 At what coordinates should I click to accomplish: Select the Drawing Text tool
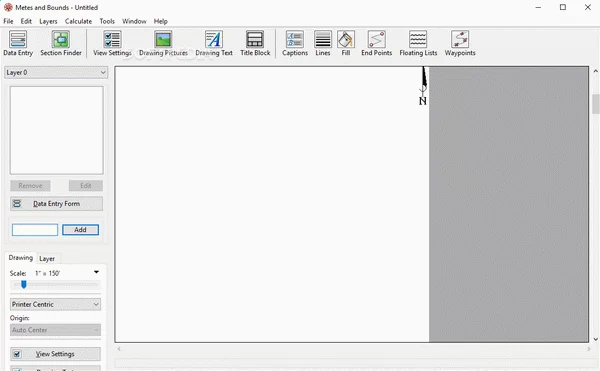(214, 43)
